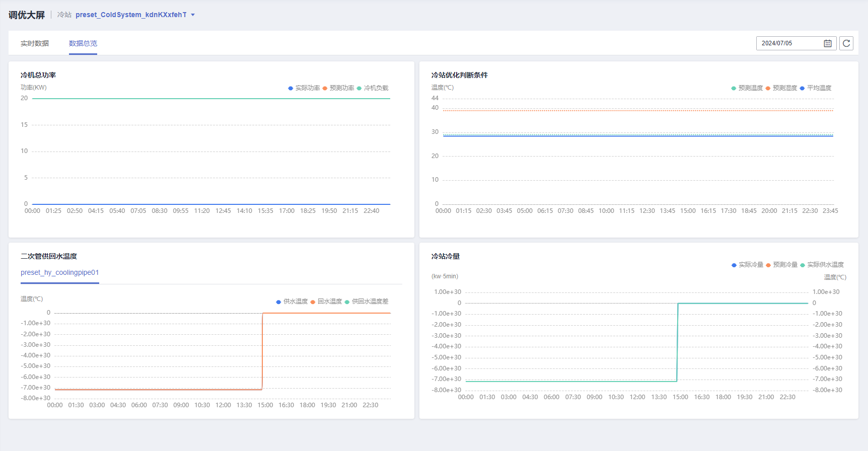This screenshot has width=868, height=451.
Task: Click the refresh button beside date field
Action: 846,43
